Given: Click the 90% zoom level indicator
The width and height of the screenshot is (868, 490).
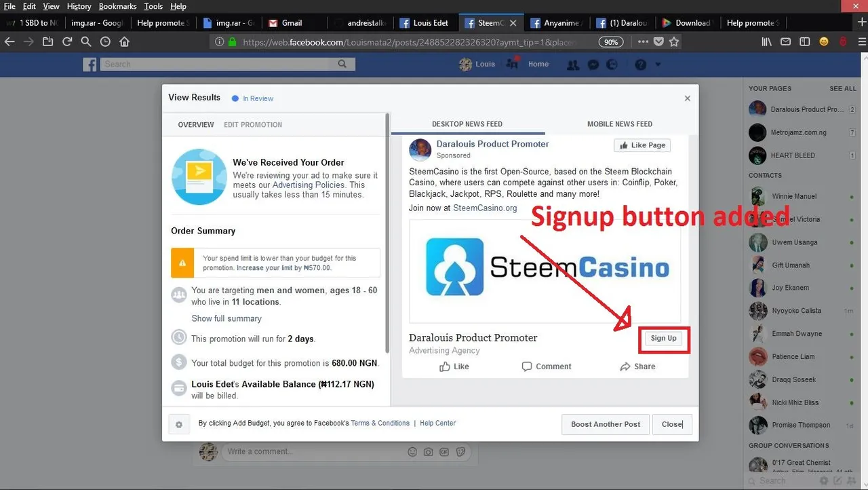Looking at the screenshot, I should [611, 41].
